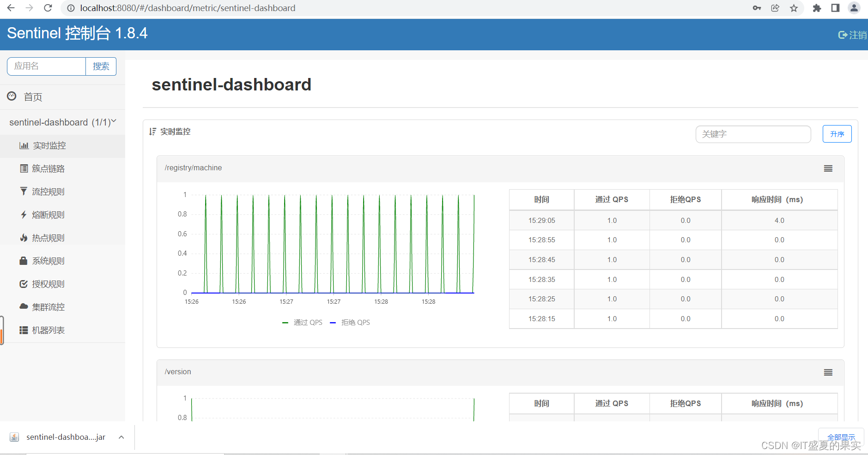
Task: Open the 簇点链路 menu item
Action: (x=62, y=169)
